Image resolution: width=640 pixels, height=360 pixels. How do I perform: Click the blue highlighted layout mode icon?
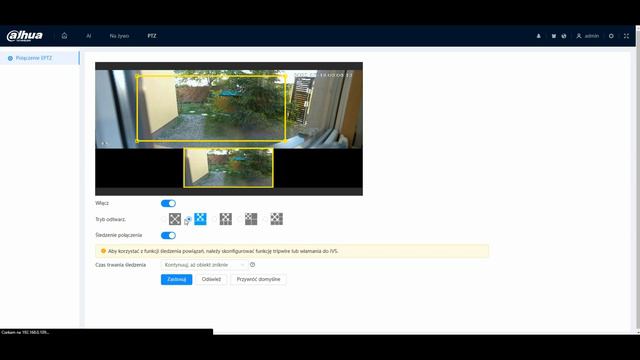point(200,219)
